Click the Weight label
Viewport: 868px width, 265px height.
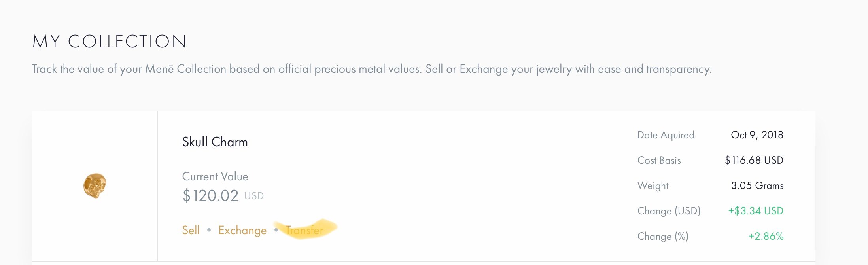coord(653,186)
